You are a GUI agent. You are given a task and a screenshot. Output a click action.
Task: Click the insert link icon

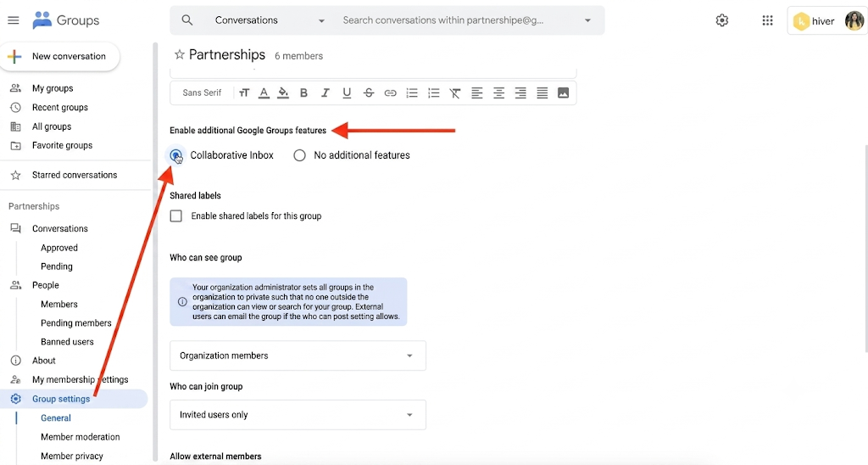pyautogui.click(x=390, y=93)
